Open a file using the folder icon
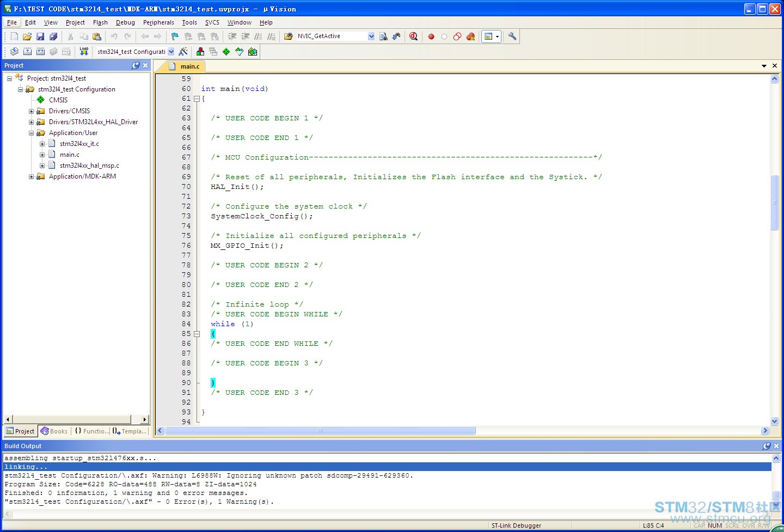Screen dimensions: 784x532 27,36
